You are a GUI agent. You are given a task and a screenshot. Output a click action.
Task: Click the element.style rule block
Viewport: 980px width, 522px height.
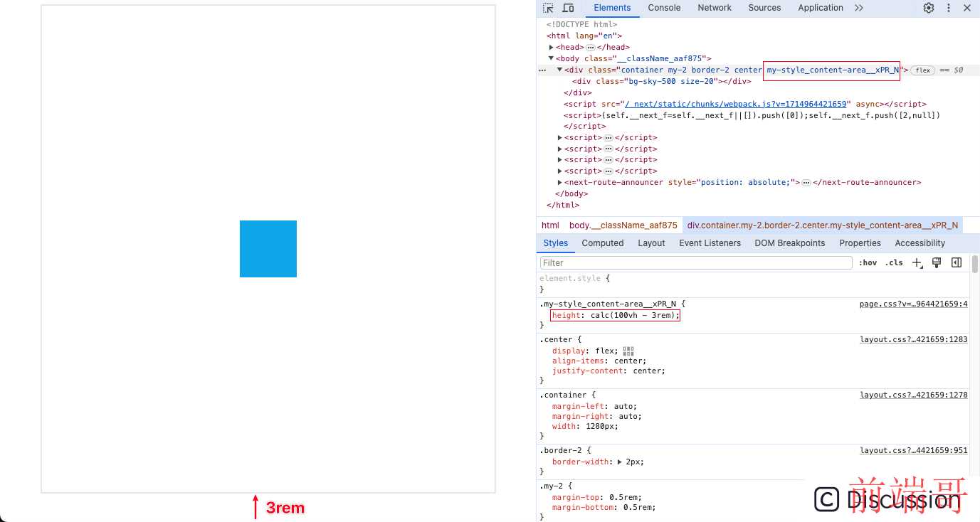click(753, 284)
